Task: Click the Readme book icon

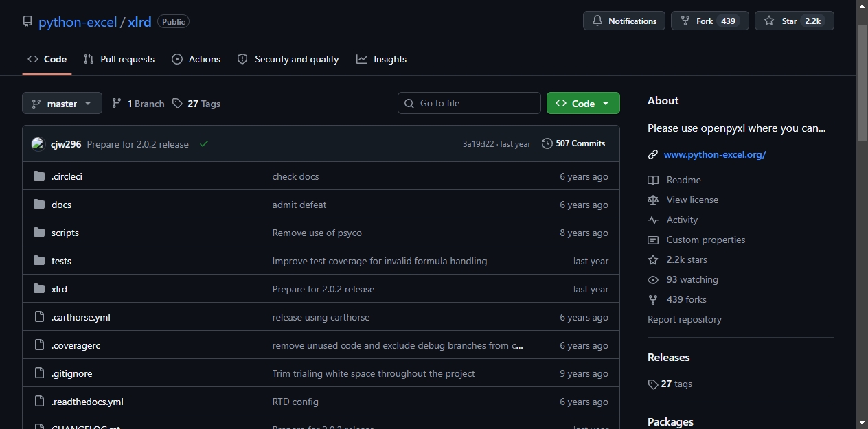Action: [x=653, y=180]
